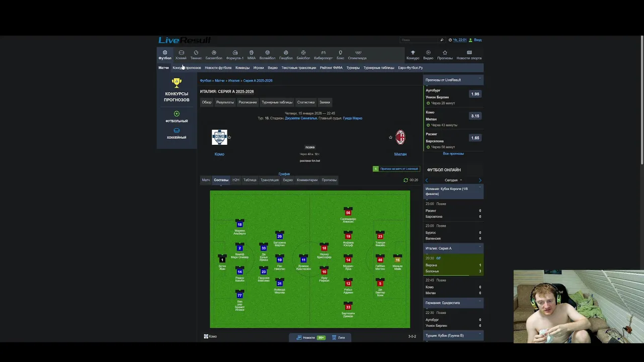The height and width of the screenshot is (362, 644).
Task: Collapse the Италия: Серия А section
Action: (x=480, y=247)
